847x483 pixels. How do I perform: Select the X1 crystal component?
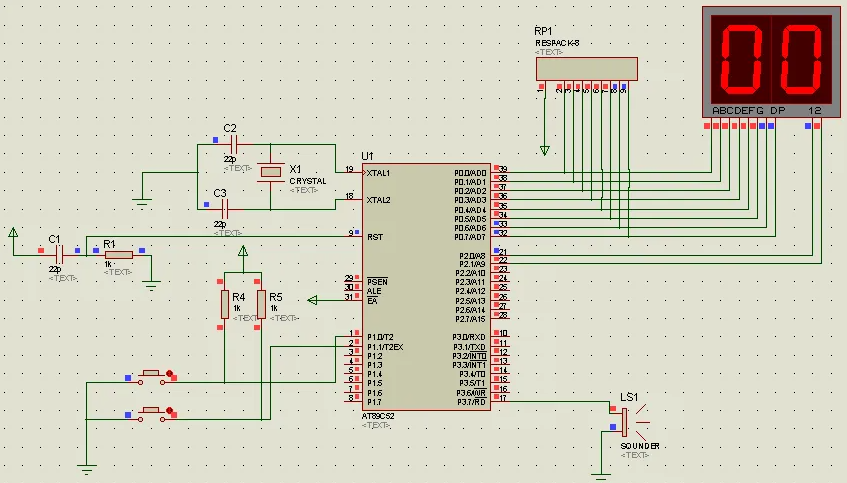pyautogui.click(x=271, y=172)
